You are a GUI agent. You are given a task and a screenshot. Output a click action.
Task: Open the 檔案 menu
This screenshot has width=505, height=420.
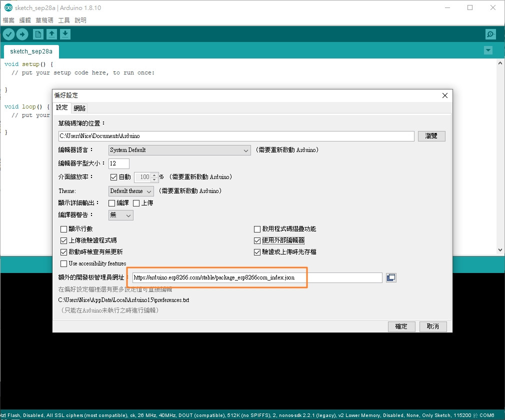point(8,20)
